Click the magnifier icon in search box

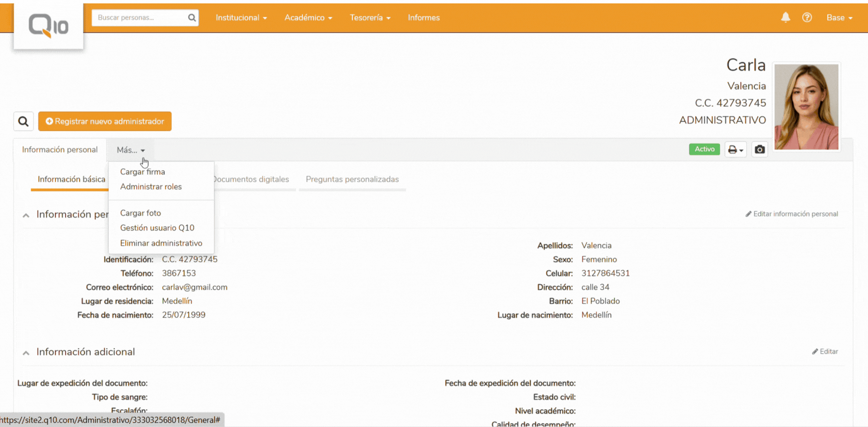coord(192,18)
